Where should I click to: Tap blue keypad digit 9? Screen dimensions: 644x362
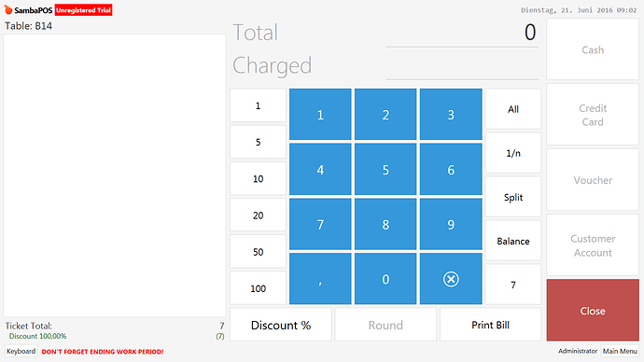[x=451, y=224]
